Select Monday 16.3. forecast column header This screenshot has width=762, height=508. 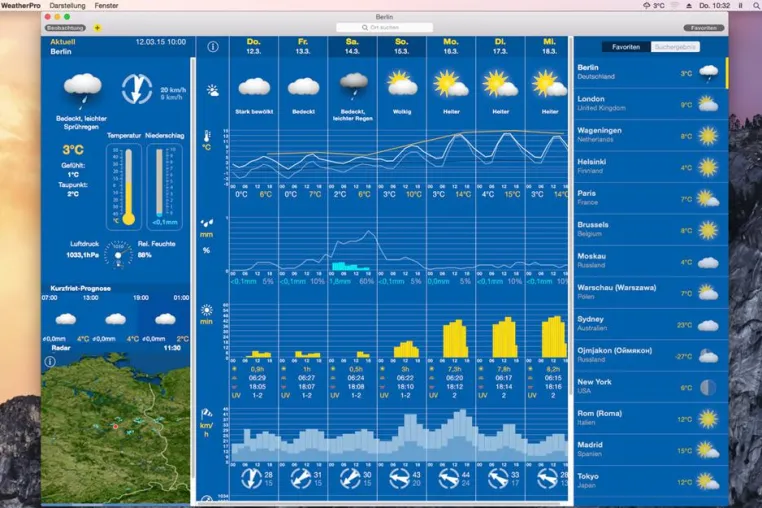[x=451, y=46]
